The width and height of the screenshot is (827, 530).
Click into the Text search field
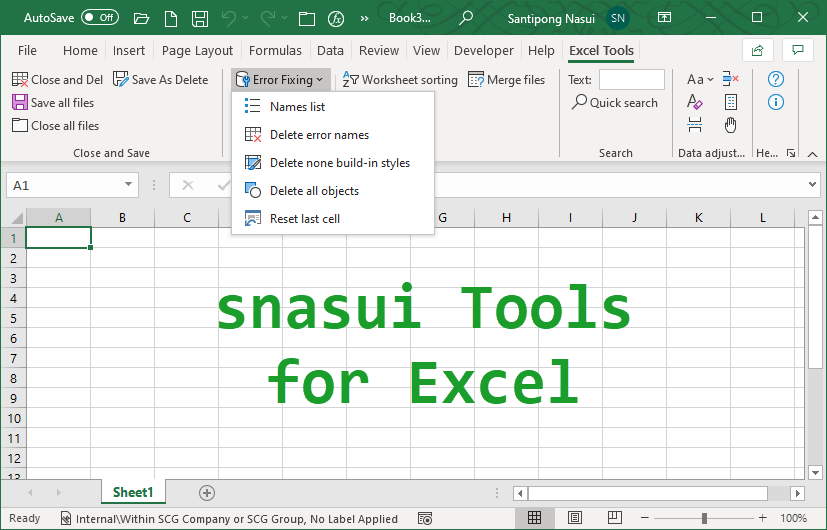(x=631, y=80)
